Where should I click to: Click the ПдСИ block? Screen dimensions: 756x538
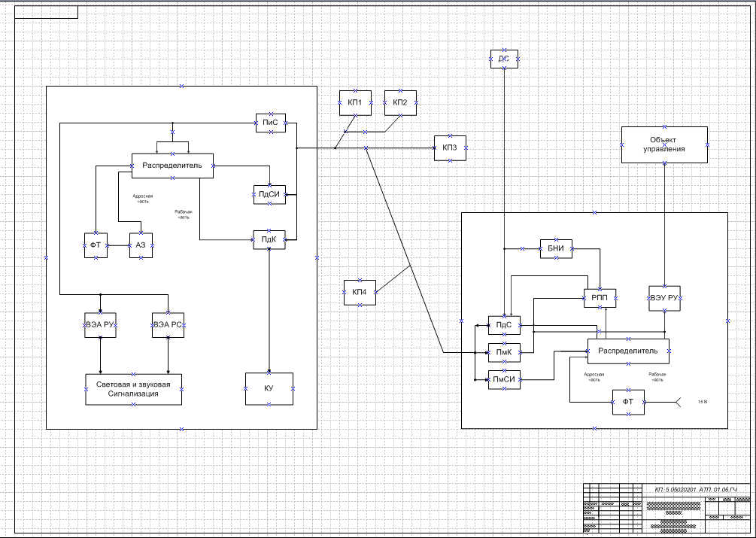click(269, 195)
